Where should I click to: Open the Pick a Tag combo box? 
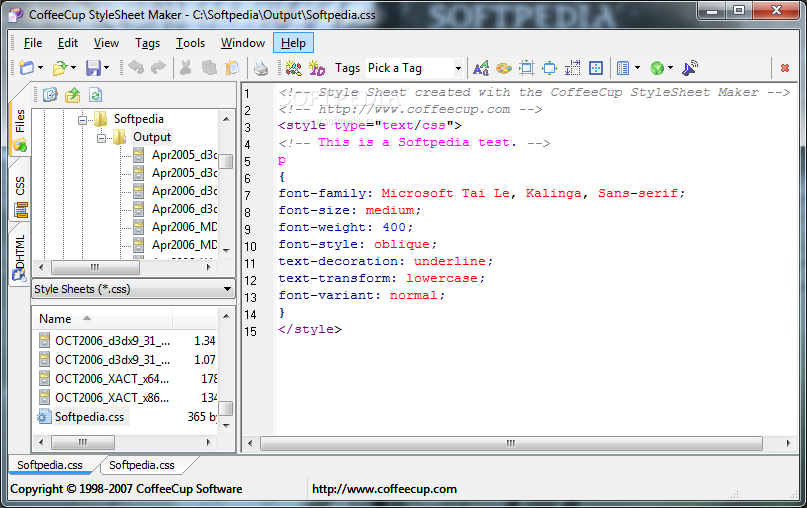415,68
